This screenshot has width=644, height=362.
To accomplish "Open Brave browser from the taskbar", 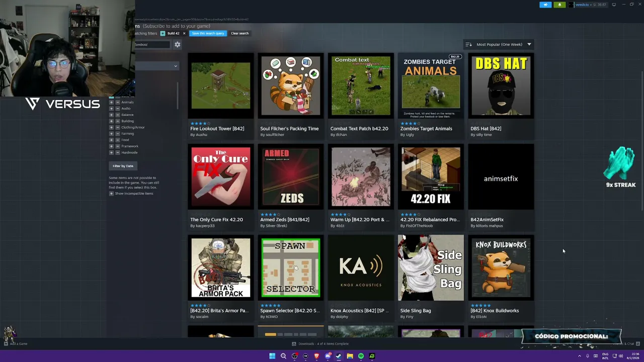I will pos(316,356).
